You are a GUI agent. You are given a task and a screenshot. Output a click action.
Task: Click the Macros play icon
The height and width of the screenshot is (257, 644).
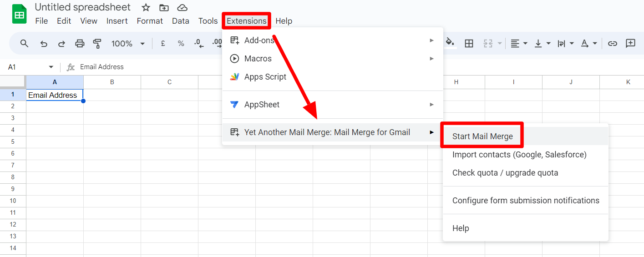234,58
